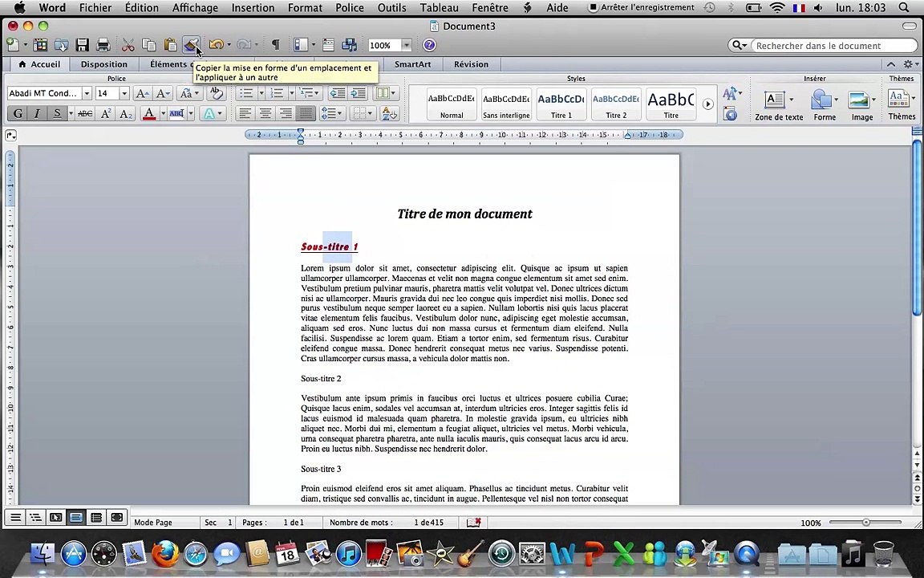This screenshot has height=578, width=924.
Task: Open the Insertion menu
Action: coord(253,8)
